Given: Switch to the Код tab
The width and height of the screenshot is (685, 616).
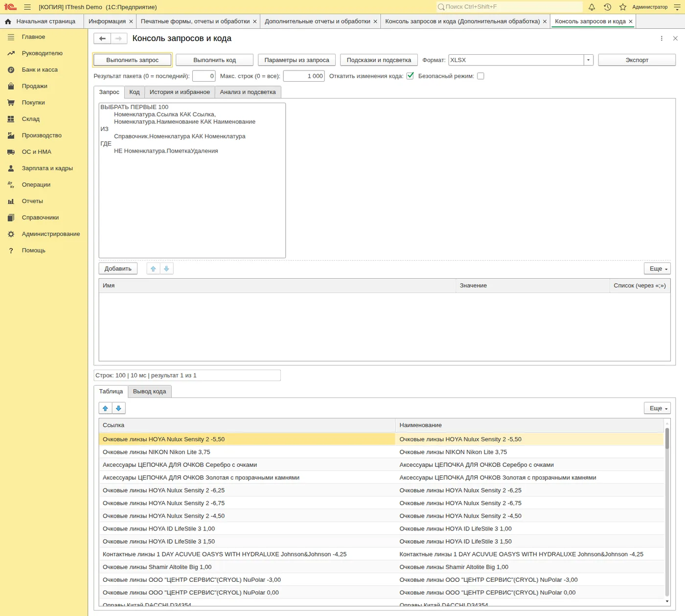Looking at the screenshot, I should (x=135, y=92).
